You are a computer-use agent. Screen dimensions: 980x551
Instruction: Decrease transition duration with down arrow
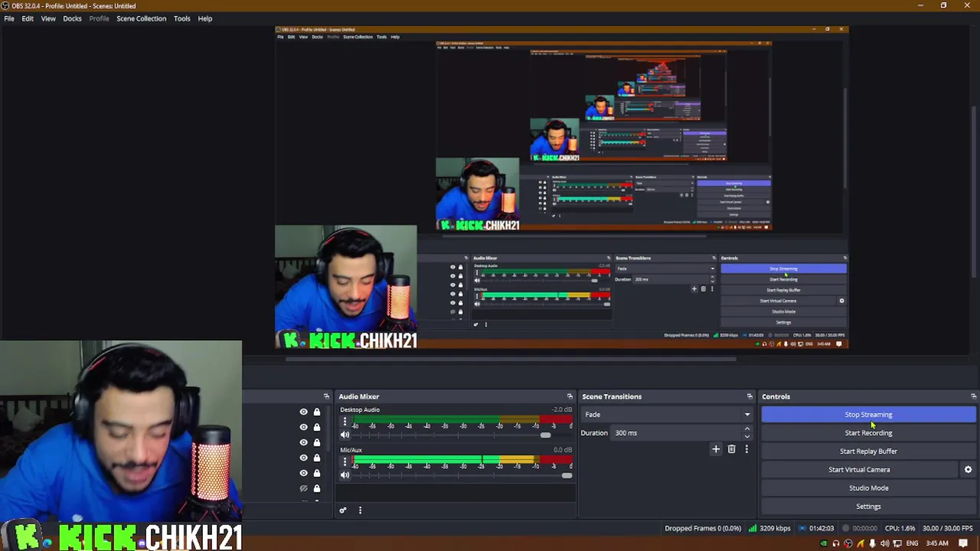tap(747, 436)
